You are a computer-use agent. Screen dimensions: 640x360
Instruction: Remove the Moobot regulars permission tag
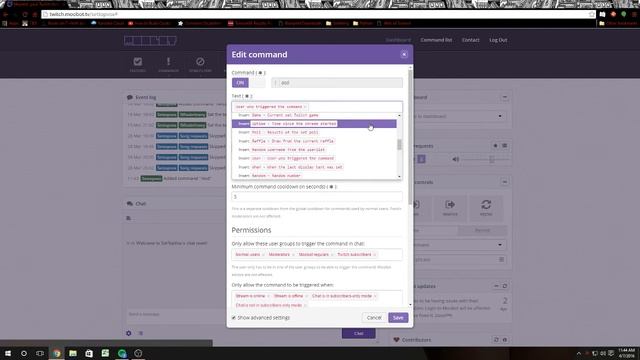point(332,255)
